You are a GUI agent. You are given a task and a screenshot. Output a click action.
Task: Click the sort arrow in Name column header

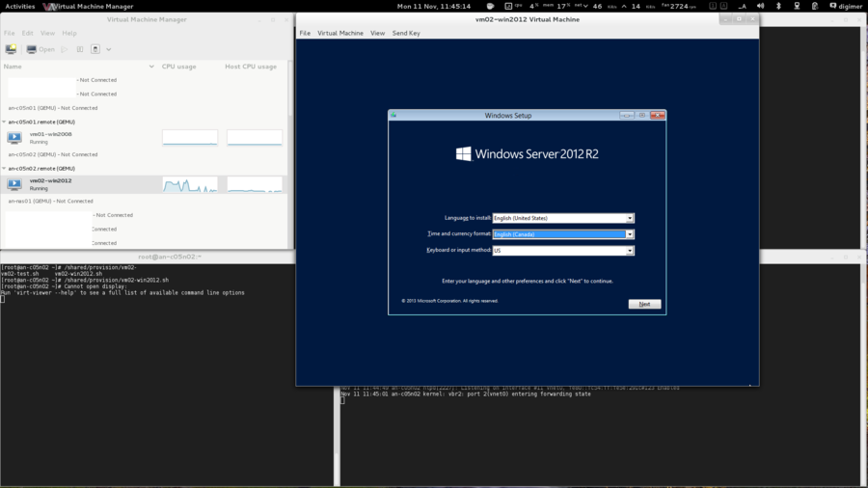tap(151, 67)
